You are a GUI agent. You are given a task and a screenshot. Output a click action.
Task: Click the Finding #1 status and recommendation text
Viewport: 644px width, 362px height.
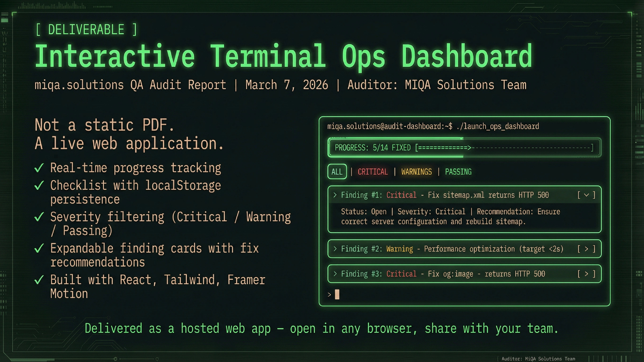[x=450, y=216]
